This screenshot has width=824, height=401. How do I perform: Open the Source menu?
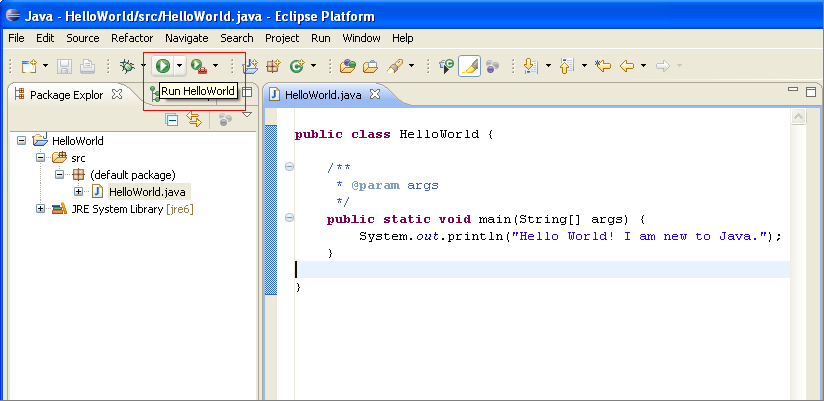(83, 38)
